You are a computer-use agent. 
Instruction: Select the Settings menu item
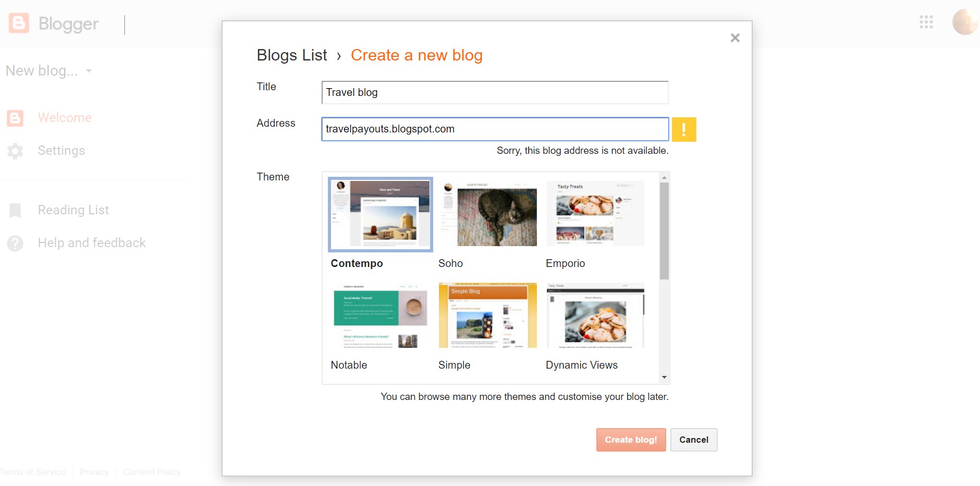(x=61, y=151)
